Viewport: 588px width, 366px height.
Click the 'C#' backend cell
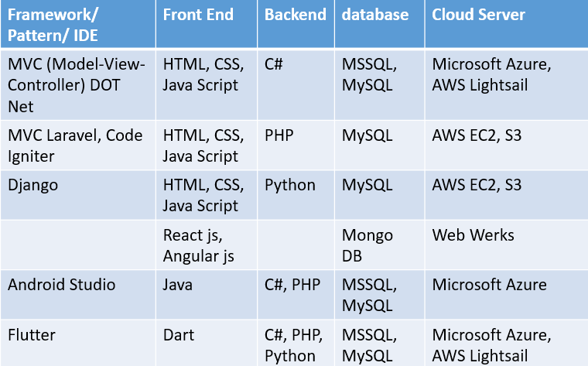tap(296, 85)
